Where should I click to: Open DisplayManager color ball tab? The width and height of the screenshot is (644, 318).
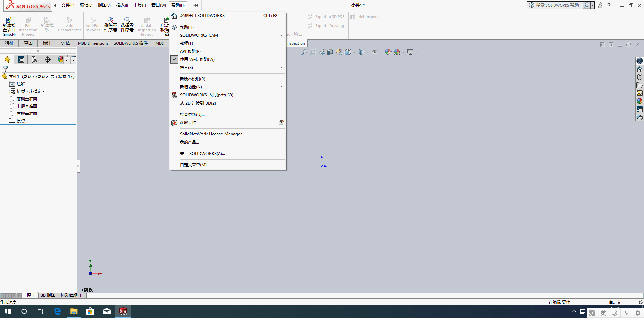[x=61, y=59]
